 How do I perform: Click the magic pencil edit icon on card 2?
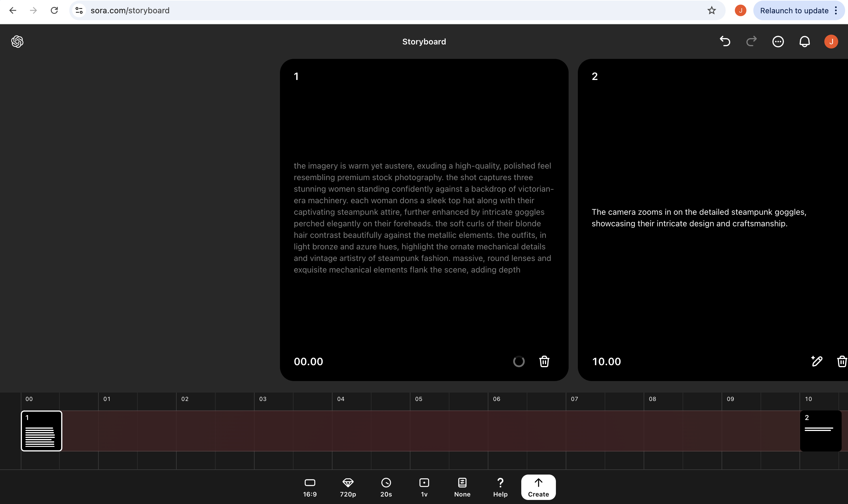pos(817,361)
